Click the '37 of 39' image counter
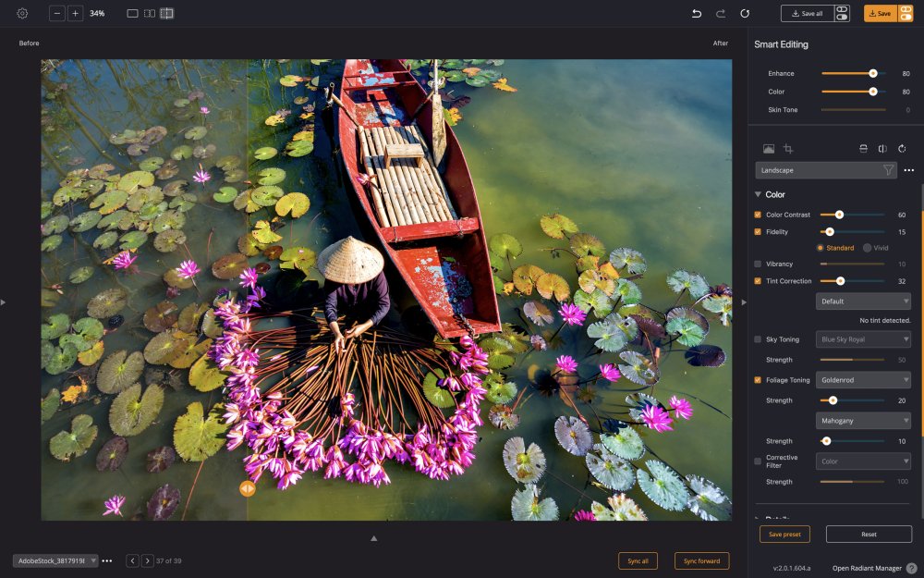The height and width of the screenshot is (578, 924). (x=168, y=561)
